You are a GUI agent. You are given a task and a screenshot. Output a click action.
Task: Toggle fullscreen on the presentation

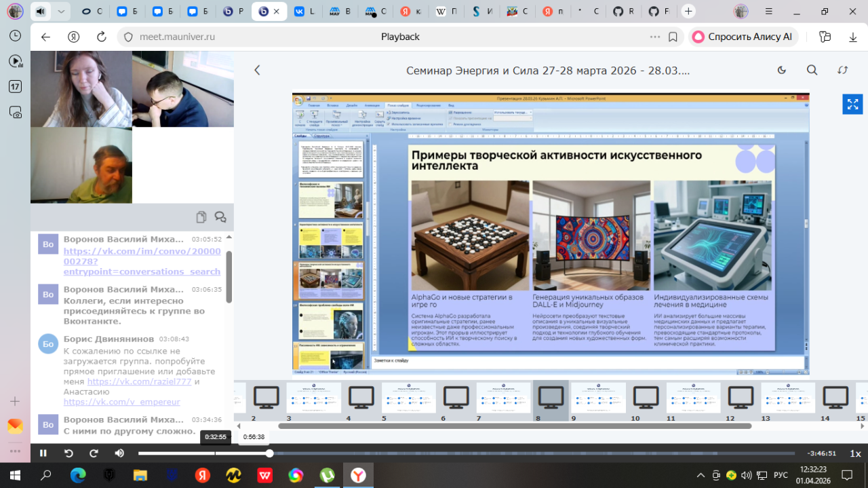point(852,105)
